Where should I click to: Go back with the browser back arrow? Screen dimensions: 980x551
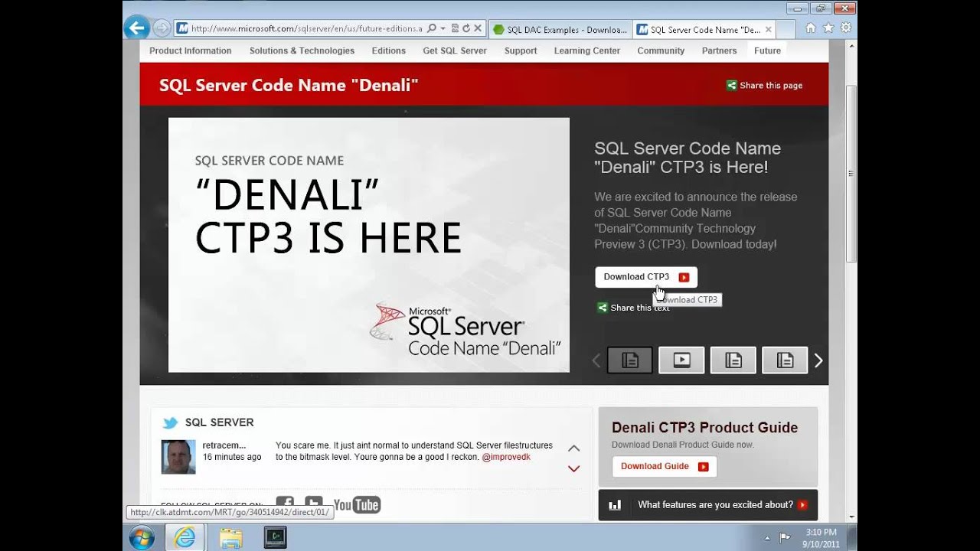point(136,29)
